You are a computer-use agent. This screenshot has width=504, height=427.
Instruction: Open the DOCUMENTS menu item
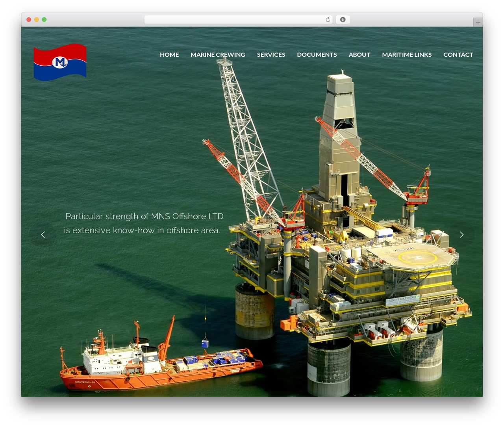coord(317,55)
